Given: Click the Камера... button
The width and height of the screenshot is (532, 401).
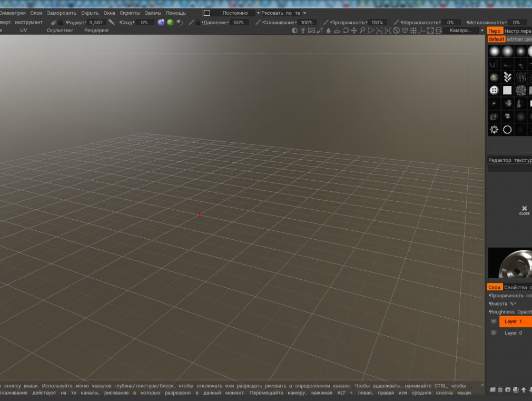Looking at the screenshot, I should pyautogui.click(x=460, y=30).
